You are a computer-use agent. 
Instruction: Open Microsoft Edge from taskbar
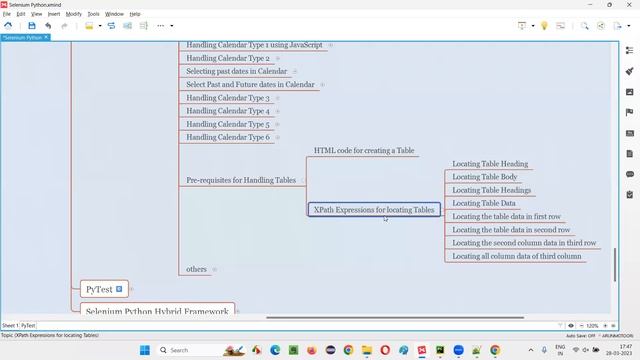(275, 350)
